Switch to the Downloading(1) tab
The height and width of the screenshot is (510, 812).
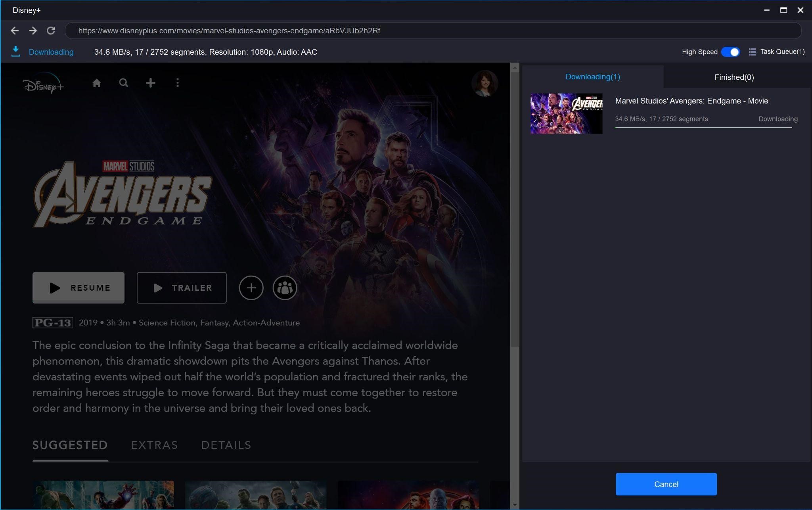click(593, 77)
